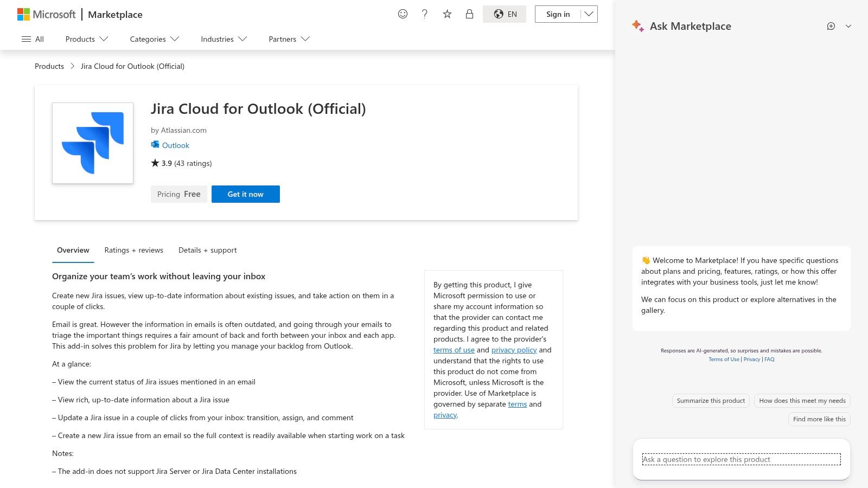Viewport: 868px width, 488px height.
Task: Select the Overview tab
Action: [x=73, y=250]
